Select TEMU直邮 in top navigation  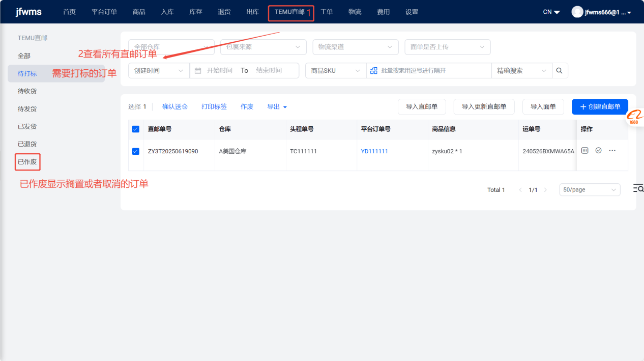click(x=289, y=12)
